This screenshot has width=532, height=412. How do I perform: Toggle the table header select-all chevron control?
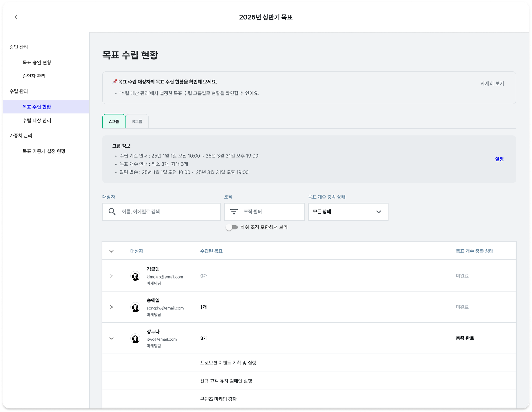coord(111,251)
